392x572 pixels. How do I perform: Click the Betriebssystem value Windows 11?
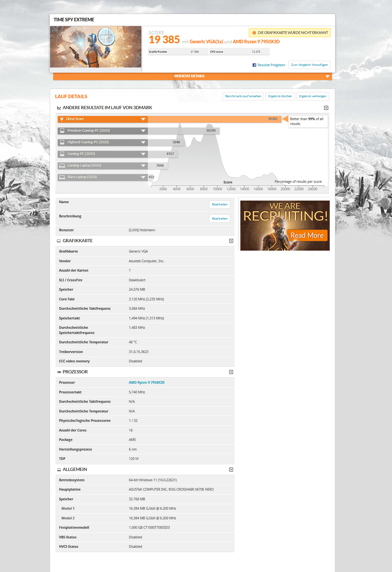click(153, 480)
